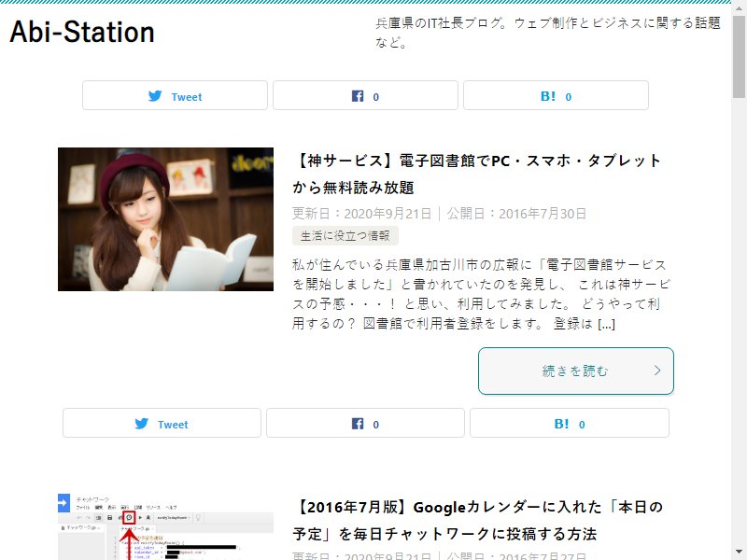Click the Facebook button below the library article
The width and height of the screenshot is (747, 560).
365,423
